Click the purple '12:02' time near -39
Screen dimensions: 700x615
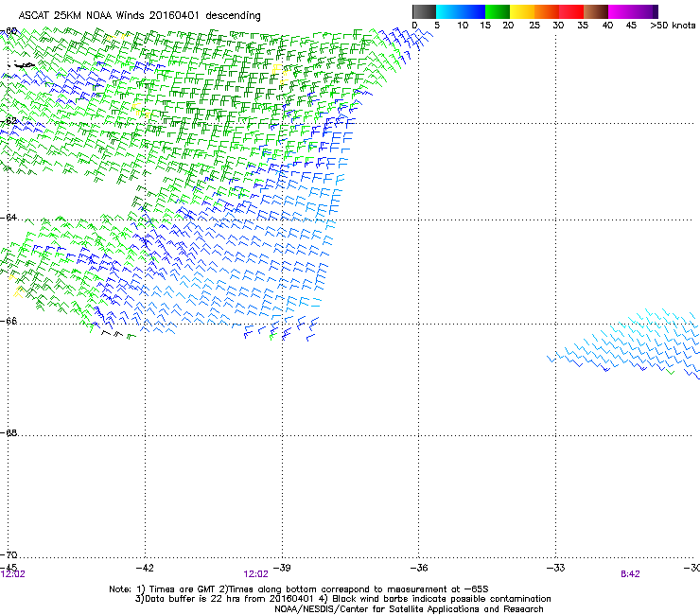[x=255, y=574]
